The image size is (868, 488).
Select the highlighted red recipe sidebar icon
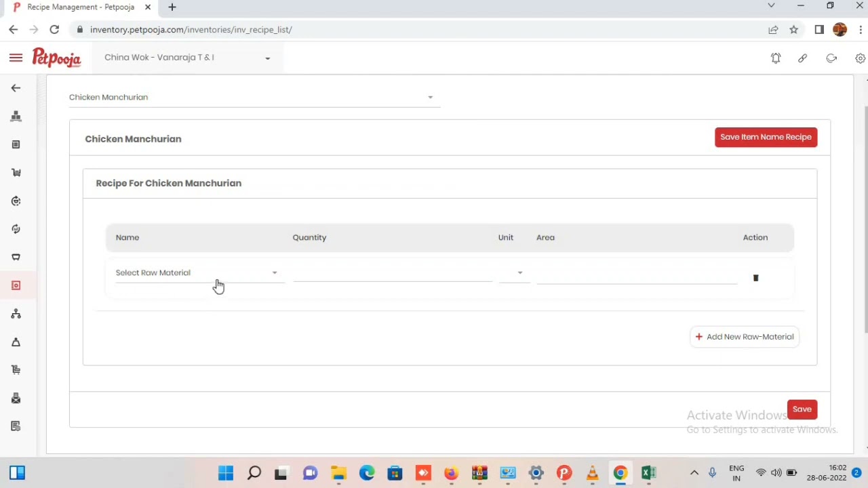tap(16, 285)
